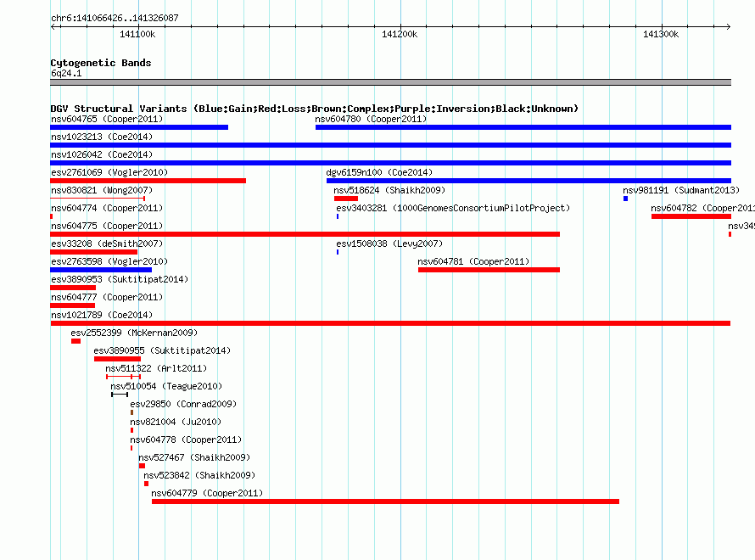This screenshot has height=560, width=755.
Task: Select nsv510054 (Teague2010) black unknown marker
Action: pyautogui.click(x=120, y=395)
